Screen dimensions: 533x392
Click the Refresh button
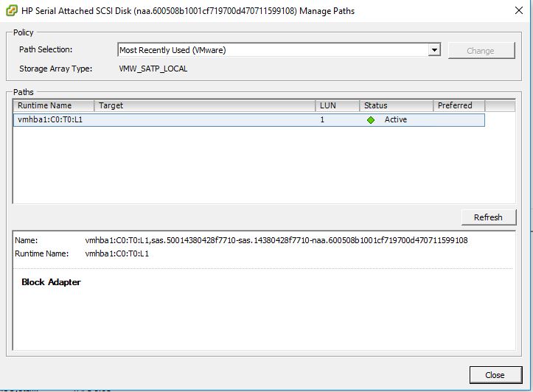[489, 217]
